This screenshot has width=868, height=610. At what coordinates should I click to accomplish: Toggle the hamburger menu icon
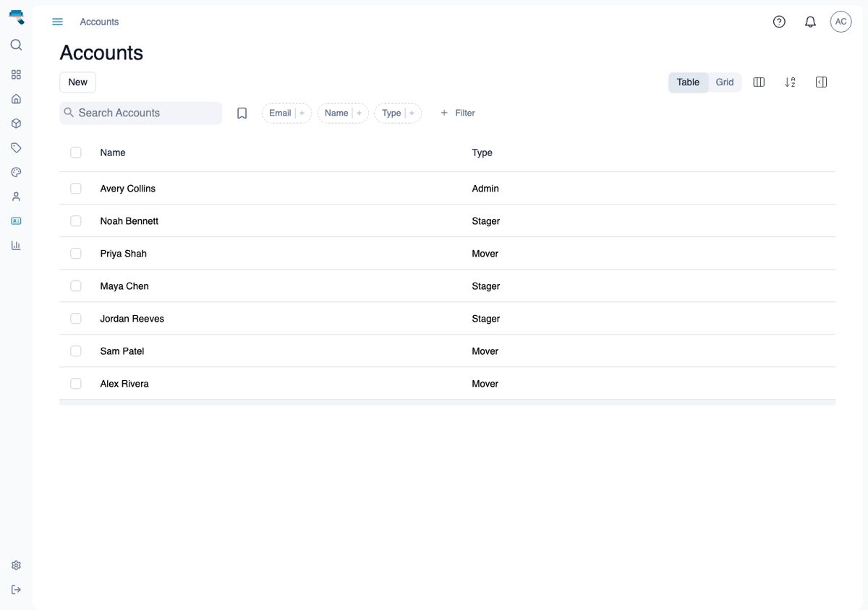58,22
